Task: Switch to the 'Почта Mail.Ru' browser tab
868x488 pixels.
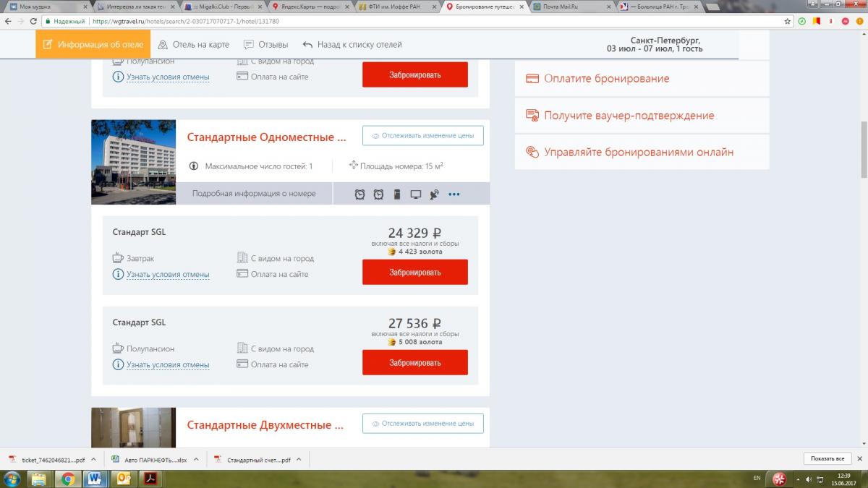Action: 571,7
